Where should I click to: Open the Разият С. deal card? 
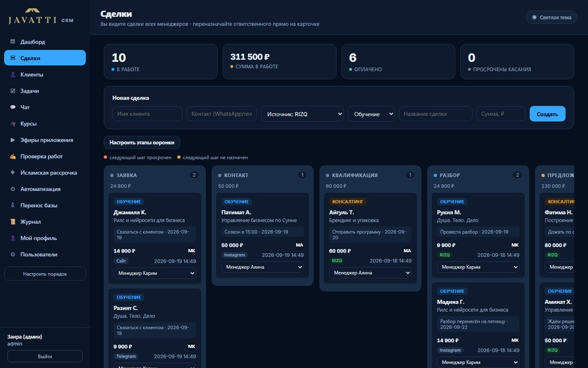click(x=155, y=328)
